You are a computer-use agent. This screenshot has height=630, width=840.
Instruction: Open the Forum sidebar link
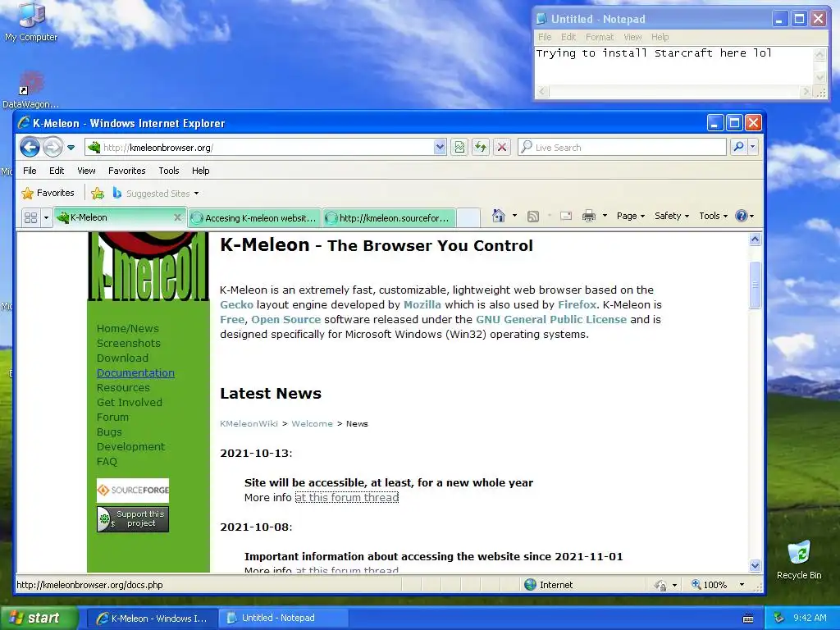pyautogui.click(x=112, y=417)
